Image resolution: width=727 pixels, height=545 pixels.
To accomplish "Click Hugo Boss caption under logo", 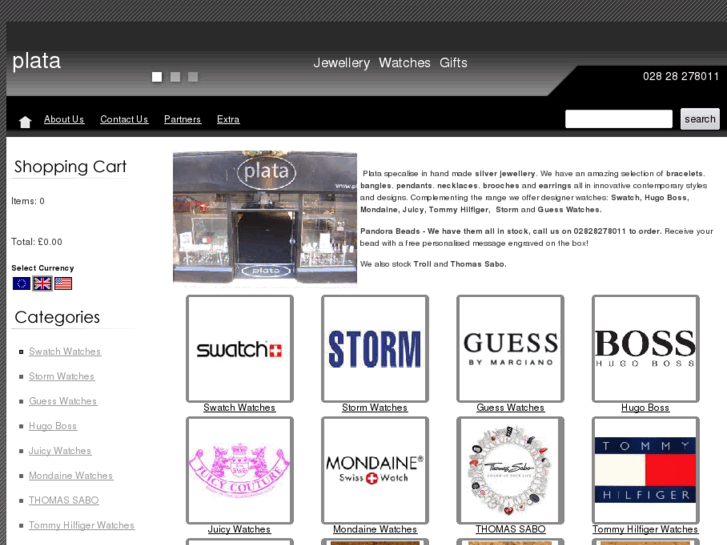I will coord(645,408).
